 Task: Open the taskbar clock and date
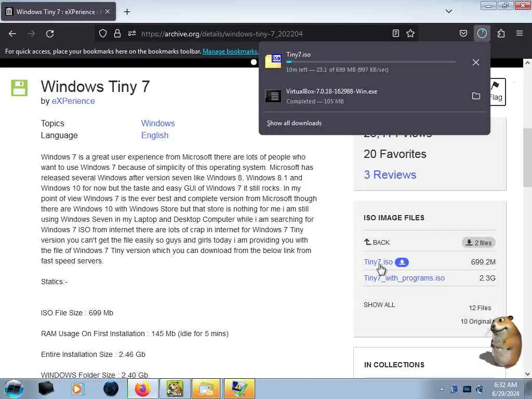click(x=506, y=389)
